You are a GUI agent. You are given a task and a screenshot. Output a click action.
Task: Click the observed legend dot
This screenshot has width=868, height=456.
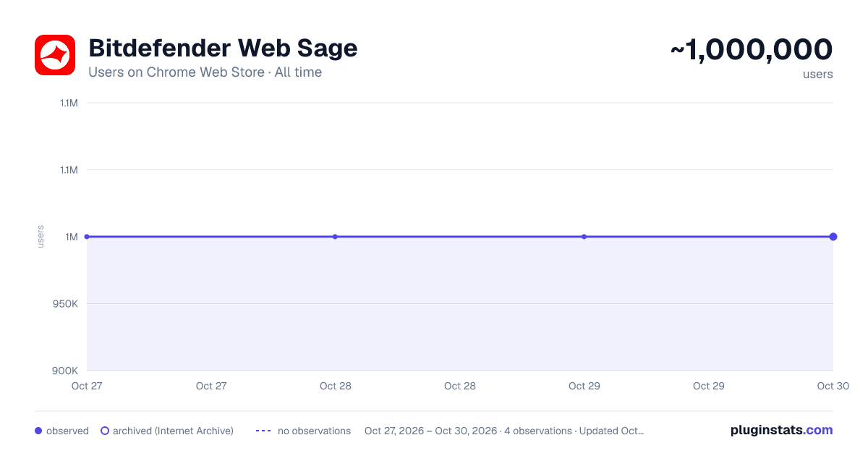[38, 431]
